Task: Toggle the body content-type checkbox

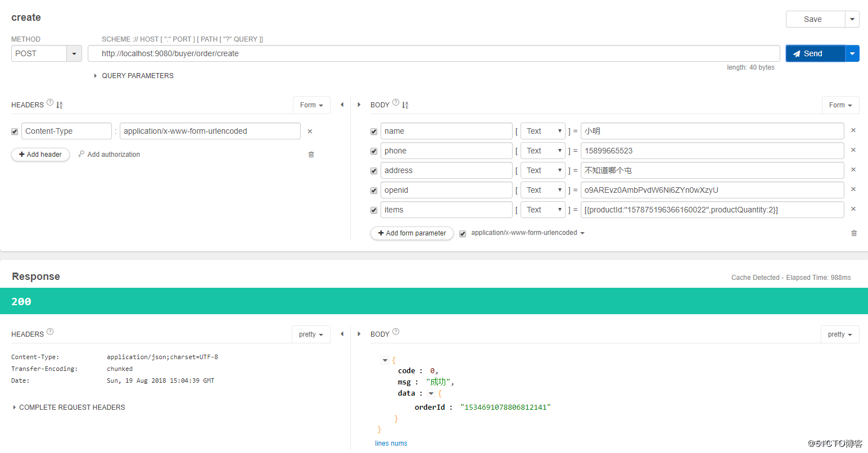Action: [463, 234]
